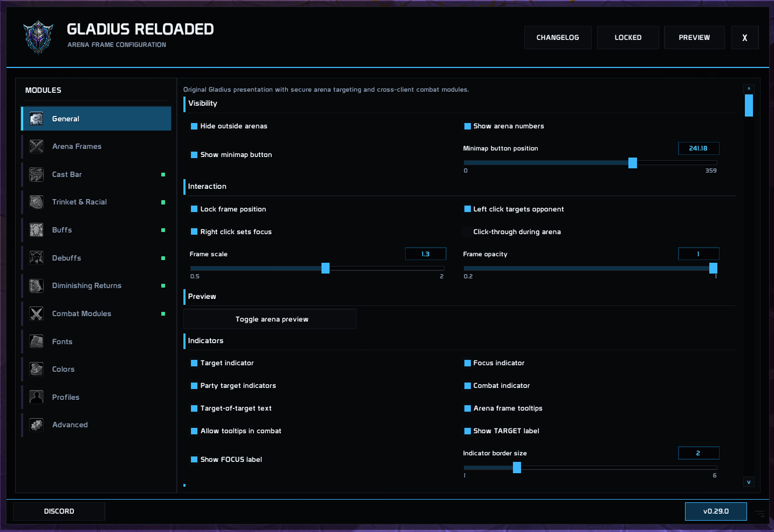
Task: Toggle the Target indicator checkbox
Action: (194, 363)
